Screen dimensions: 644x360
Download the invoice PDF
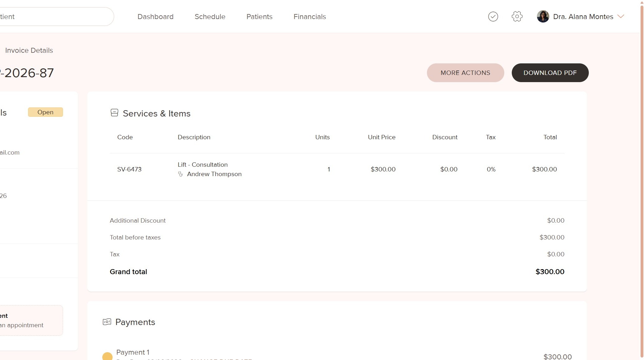pos(550,73)
